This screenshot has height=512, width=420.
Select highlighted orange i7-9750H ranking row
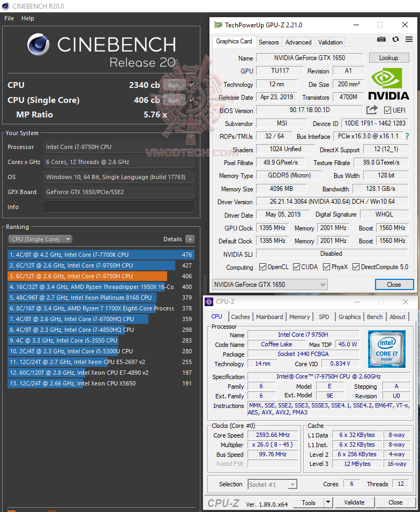(101, 276)
